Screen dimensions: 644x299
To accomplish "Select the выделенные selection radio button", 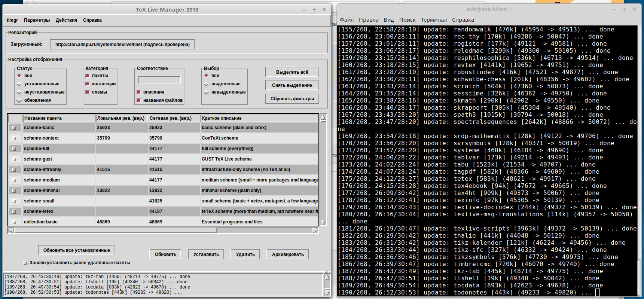I will [x=206, y=84].
